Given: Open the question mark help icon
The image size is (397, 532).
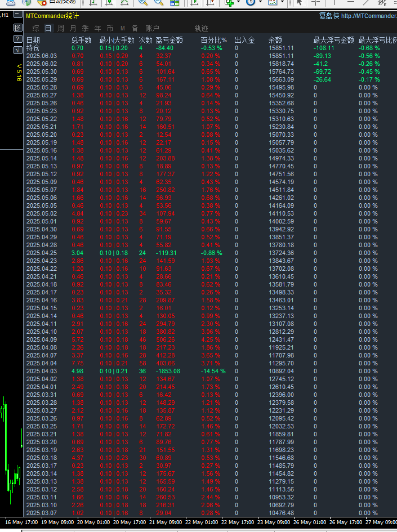Looking at the screenshot, I should coord(17,39).
